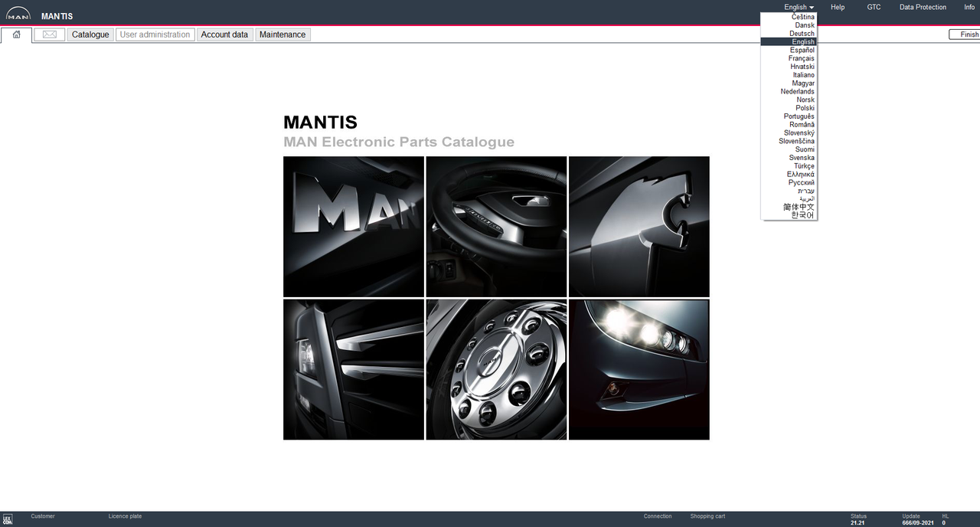The width and height of the screenshot is (980, 527).
Task: Open the Catalogue tab
Action: 90,34
